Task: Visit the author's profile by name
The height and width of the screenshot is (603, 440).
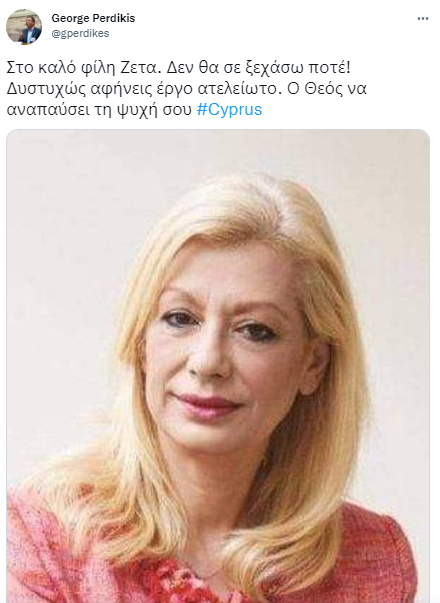Action: pyautogui.click(x=93, y=18)
